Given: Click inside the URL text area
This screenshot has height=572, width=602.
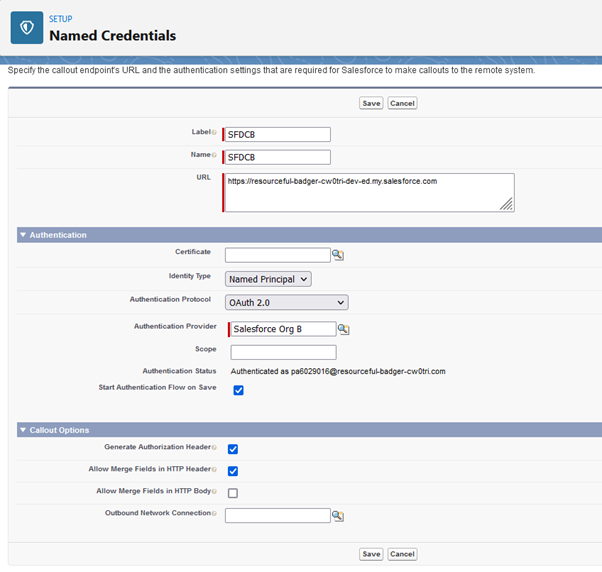Looking at the screenshot, I should [368, 192].
